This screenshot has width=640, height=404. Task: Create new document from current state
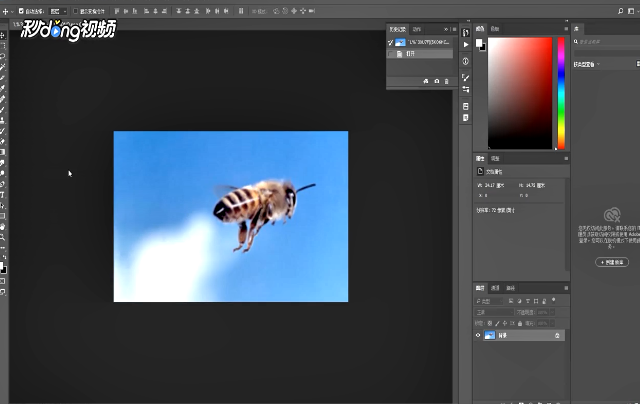pyautogui.click(x=426, y=81)
